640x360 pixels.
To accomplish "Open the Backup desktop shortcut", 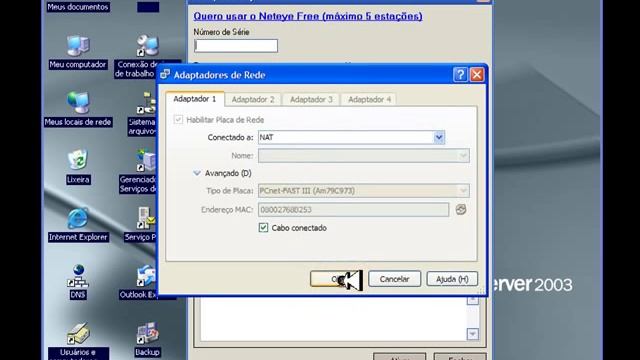I will (147, 334).
